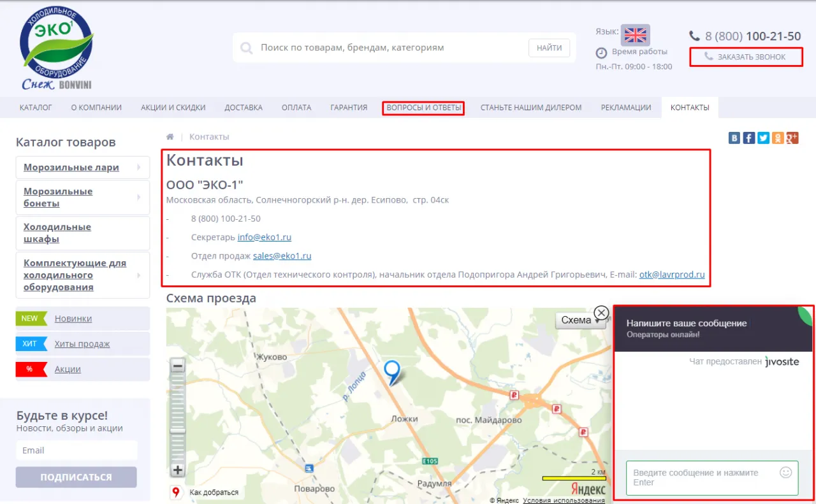This screenshot has height=504, width=816.
Task: Open the Доставка menu item
Action: coord(244,108)
